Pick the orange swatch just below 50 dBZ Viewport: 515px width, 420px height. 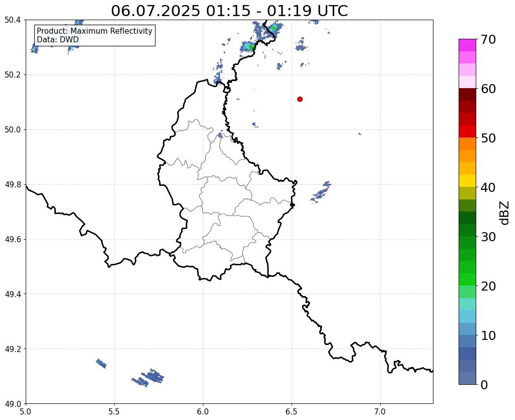467,144
